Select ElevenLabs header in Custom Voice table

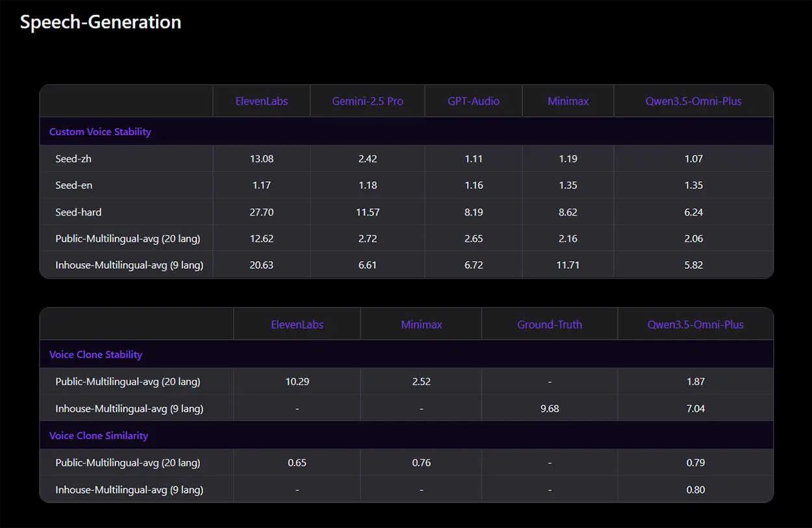261,101
